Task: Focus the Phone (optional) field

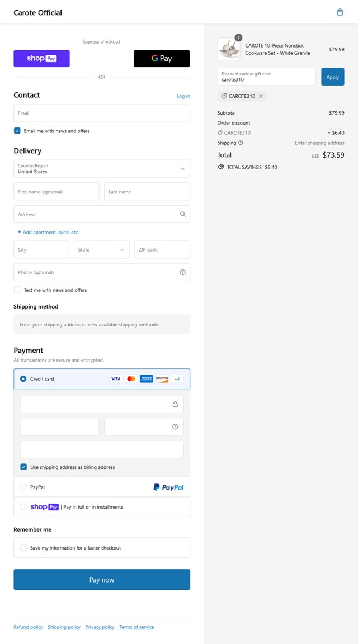Action: coord(102,272)
